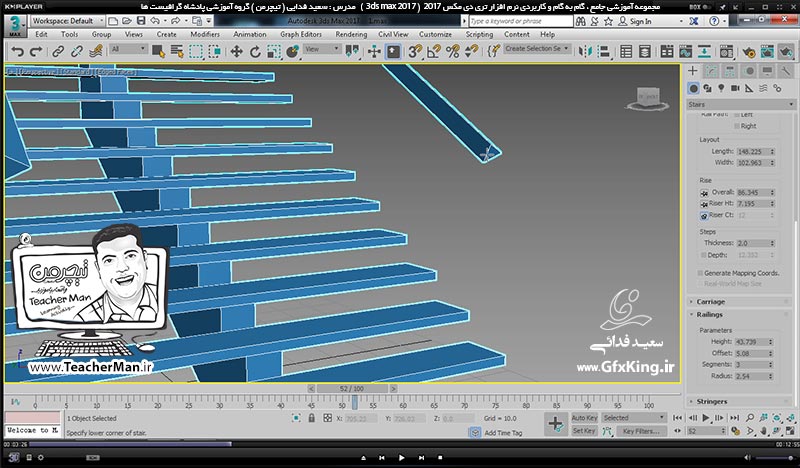This screenshot has height=468, width=800.
Task: Open the selection filter All dropdown
Action: (129, 49)
